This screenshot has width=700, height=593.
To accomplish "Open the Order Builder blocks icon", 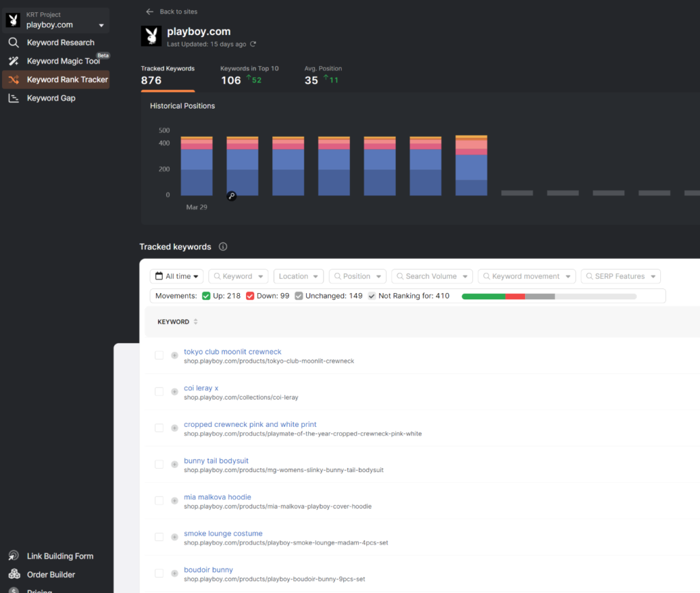I will point(14,574).
